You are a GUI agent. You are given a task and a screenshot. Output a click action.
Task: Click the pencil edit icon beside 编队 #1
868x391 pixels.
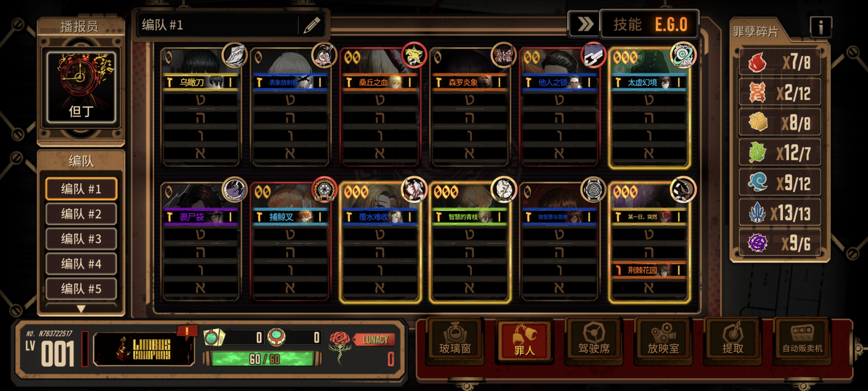coord(312,25)
